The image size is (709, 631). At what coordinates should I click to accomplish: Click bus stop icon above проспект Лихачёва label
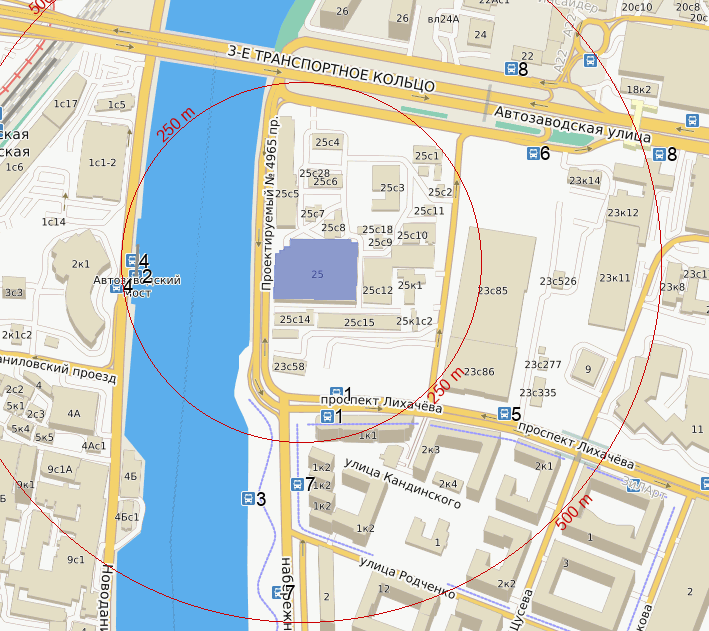(x=336, y=392)
